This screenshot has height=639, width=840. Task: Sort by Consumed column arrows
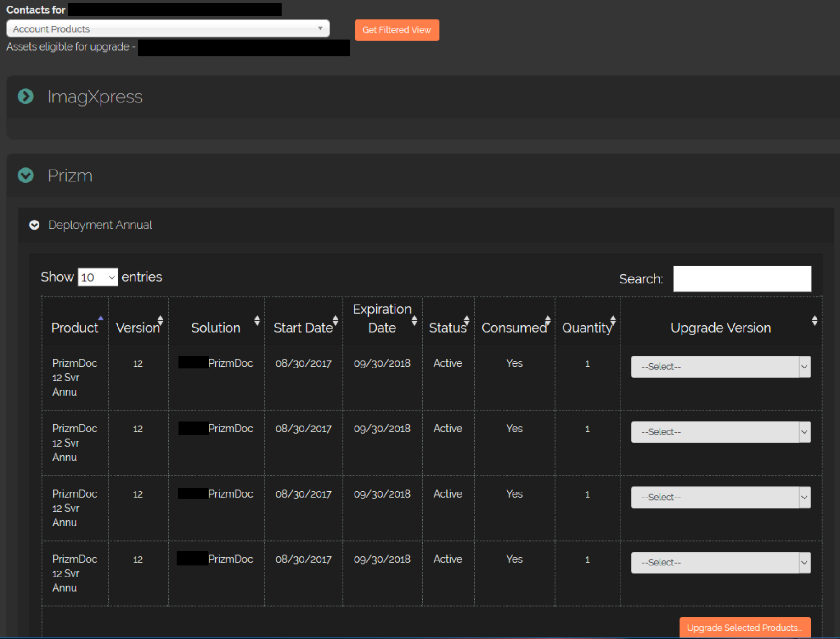coord(547,320)
